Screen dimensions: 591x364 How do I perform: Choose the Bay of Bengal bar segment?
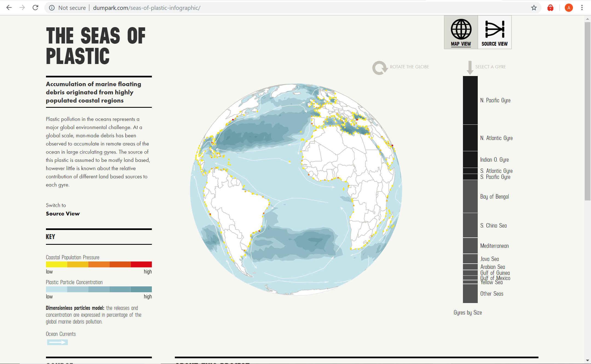tap(470, 196)
